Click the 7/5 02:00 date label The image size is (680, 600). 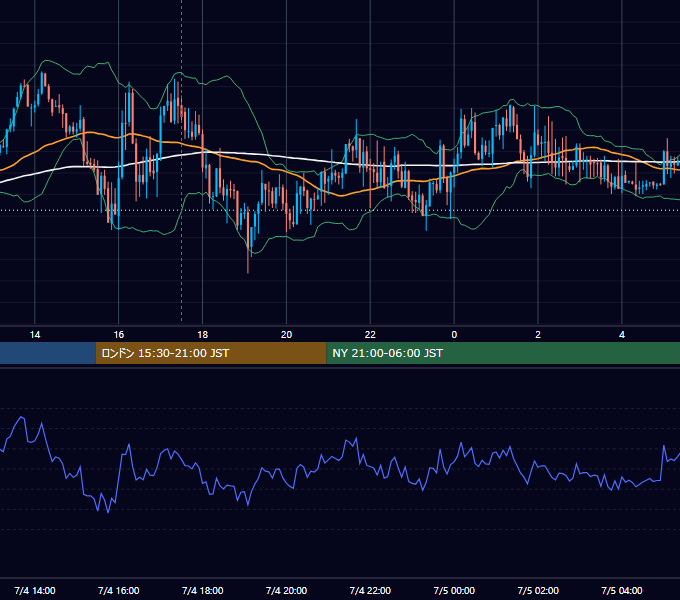[x=538, y=590]
